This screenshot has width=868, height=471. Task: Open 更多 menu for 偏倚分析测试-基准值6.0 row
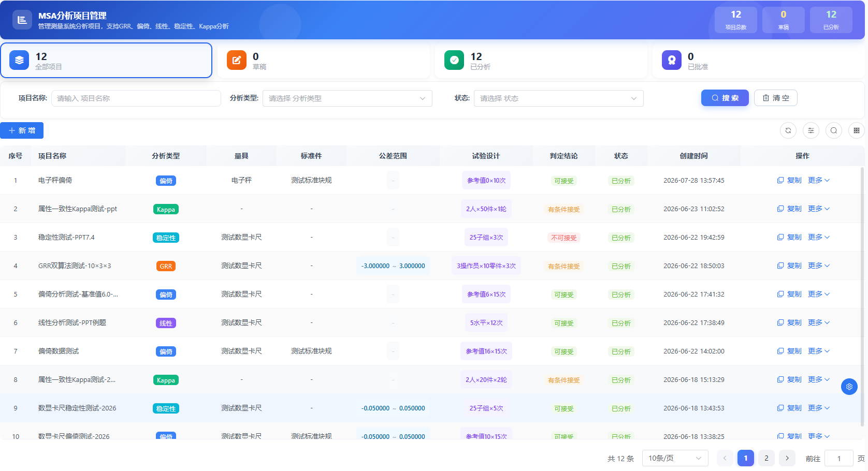[819, 294]
